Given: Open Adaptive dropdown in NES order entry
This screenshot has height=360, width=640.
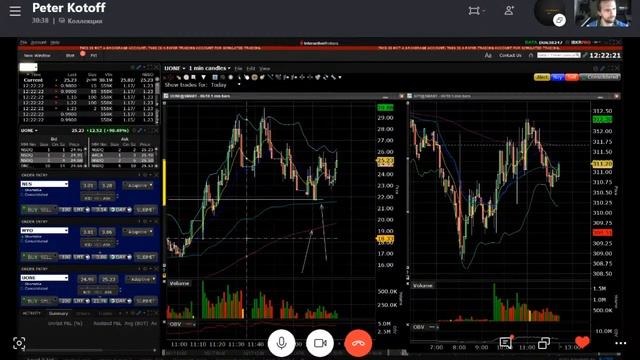Looking at the screenshot, I should [138, 186].
